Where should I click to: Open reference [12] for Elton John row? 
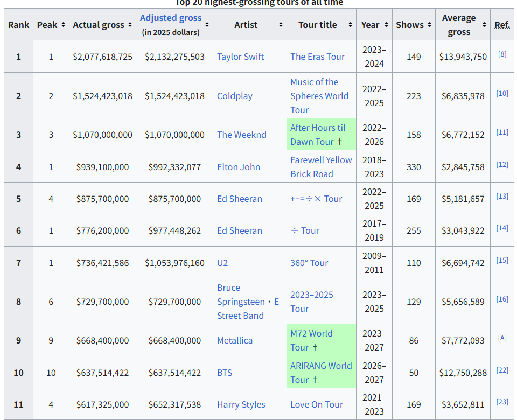coord(502,165)
